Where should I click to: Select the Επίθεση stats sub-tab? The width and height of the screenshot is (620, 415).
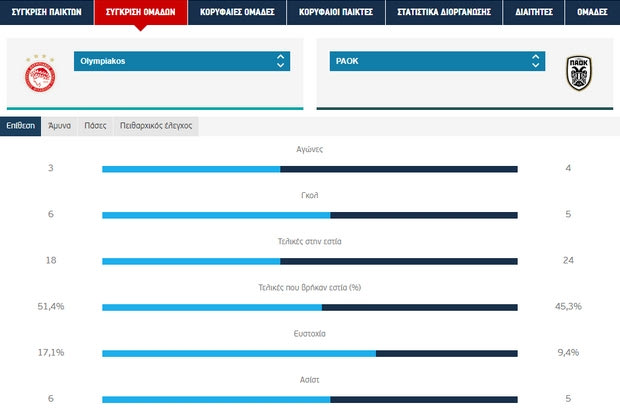(x=21, y=126)
